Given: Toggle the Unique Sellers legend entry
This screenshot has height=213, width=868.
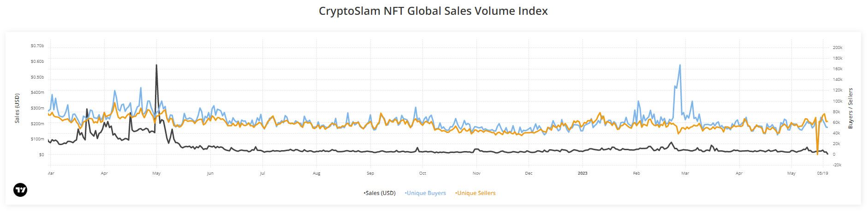Looking at the screenshot, I should [476, 193].
